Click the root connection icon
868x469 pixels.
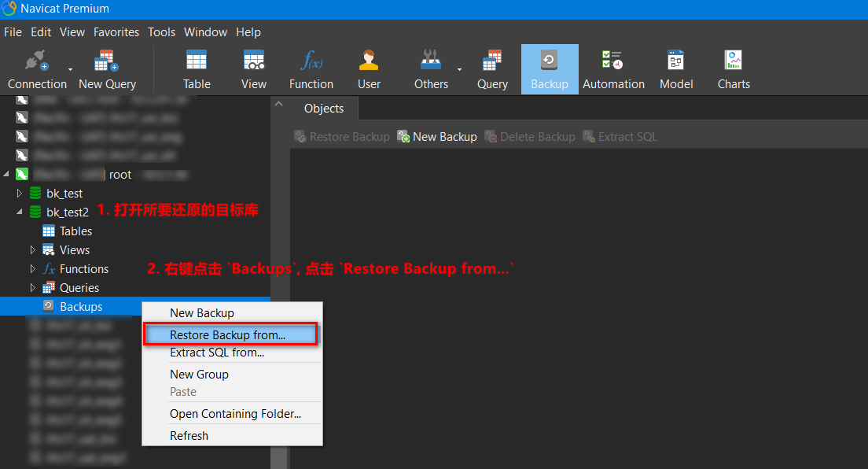point(21,175)
